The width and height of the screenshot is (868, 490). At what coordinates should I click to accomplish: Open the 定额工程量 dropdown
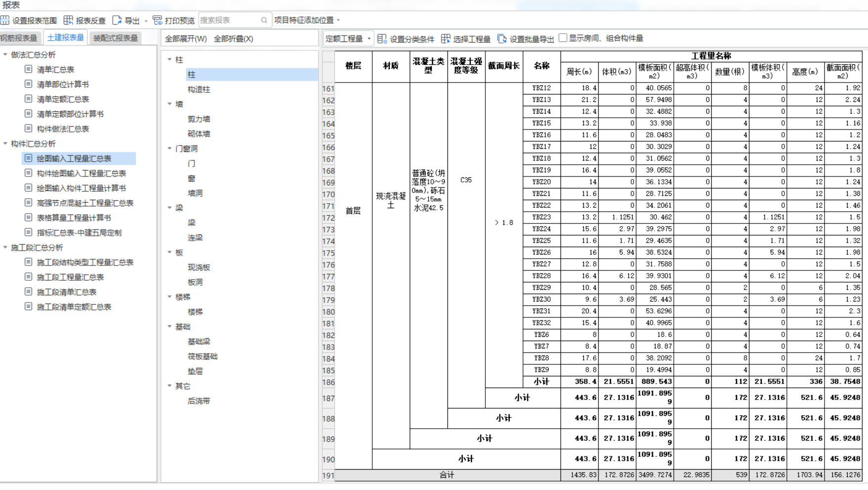[x=348, y=39]
